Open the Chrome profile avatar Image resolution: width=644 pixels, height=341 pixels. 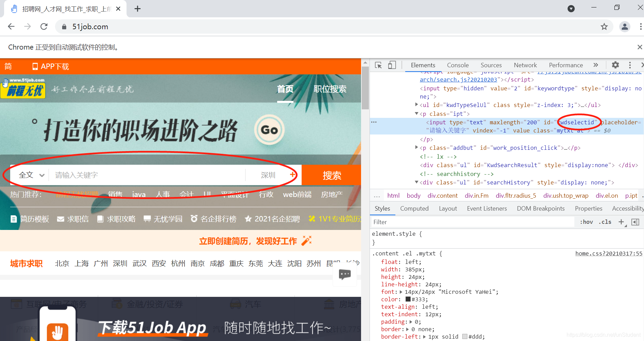point(625,26)
